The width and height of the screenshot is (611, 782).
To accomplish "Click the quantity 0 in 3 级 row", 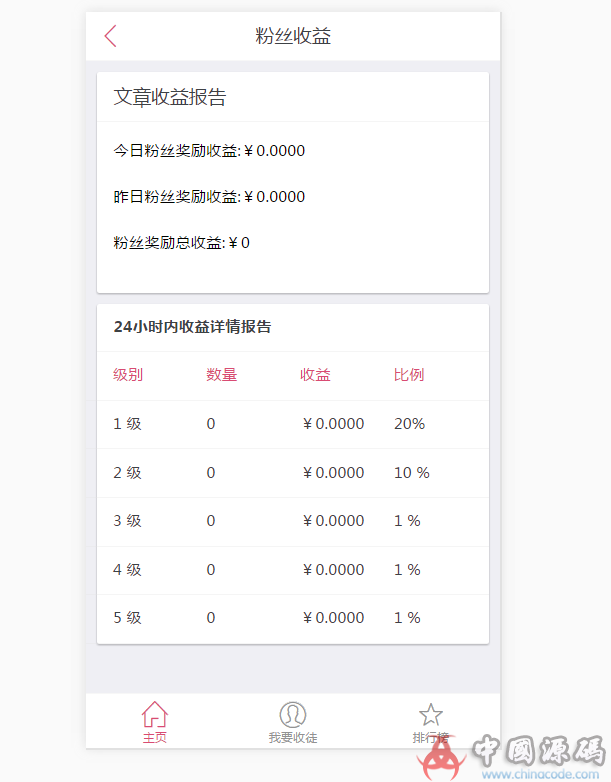I will click(211, 521).
